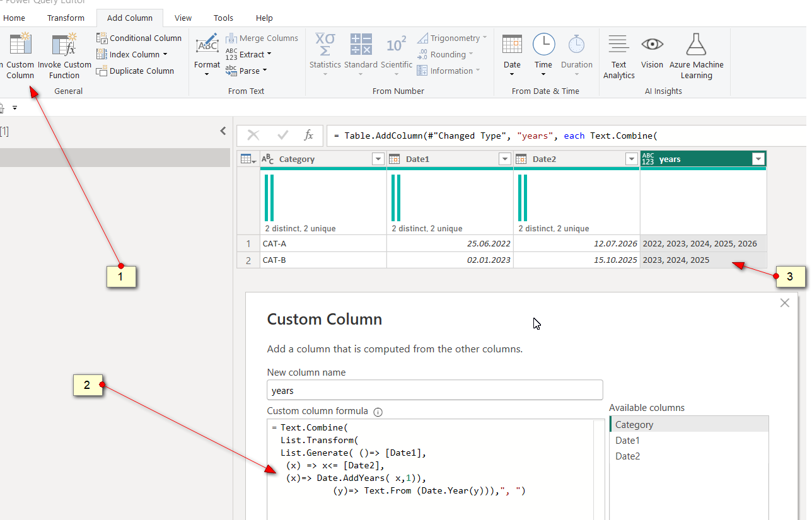Select Date2 in Available columns

[x=689, y=456]
